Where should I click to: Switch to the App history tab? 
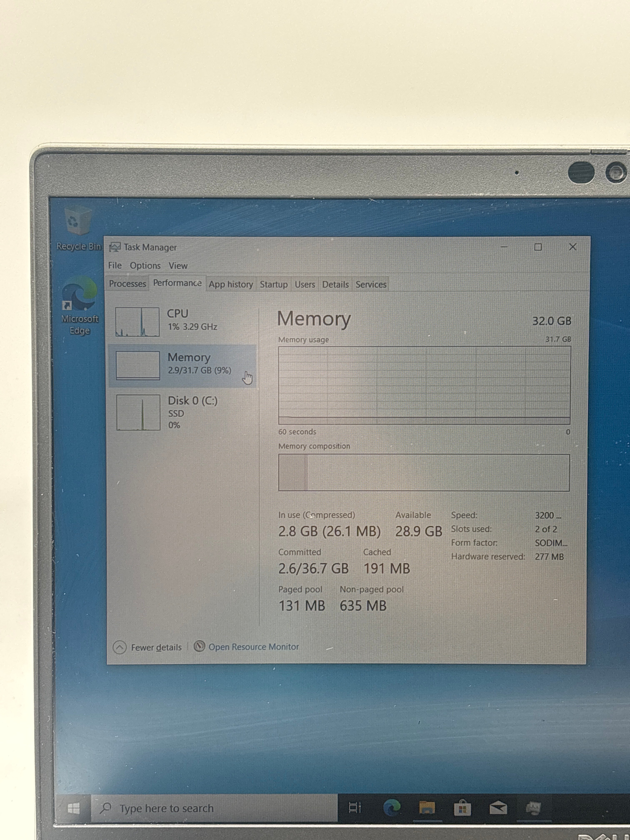click(x=231, y=284)
